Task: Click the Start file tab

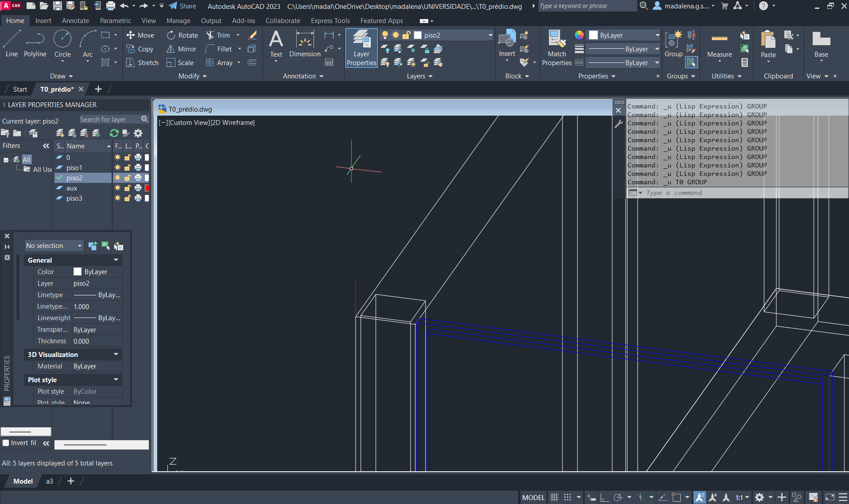Action: pyautogui.click(x=20, y=89)
